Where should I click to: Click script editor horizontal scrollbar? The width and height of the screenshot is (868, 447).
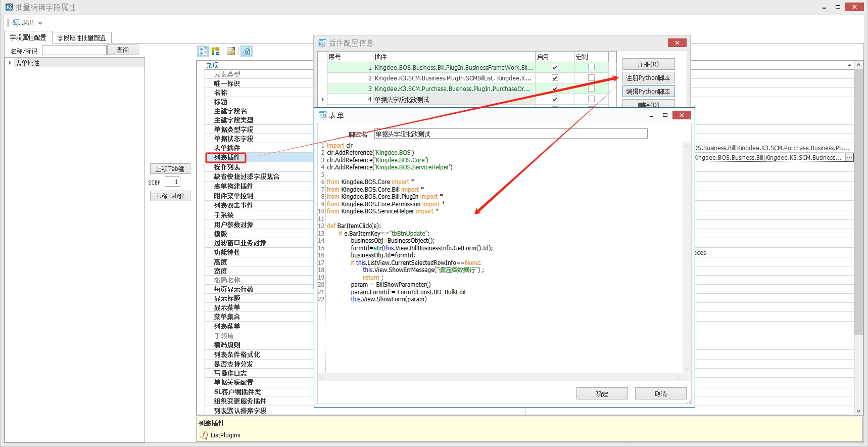[500, 377]
